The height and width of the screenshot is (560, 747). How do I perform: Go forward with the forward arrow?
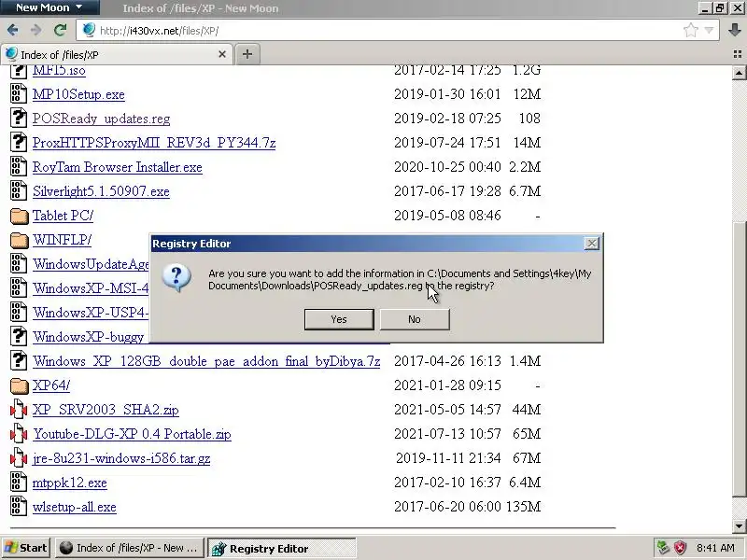(36, 31)
